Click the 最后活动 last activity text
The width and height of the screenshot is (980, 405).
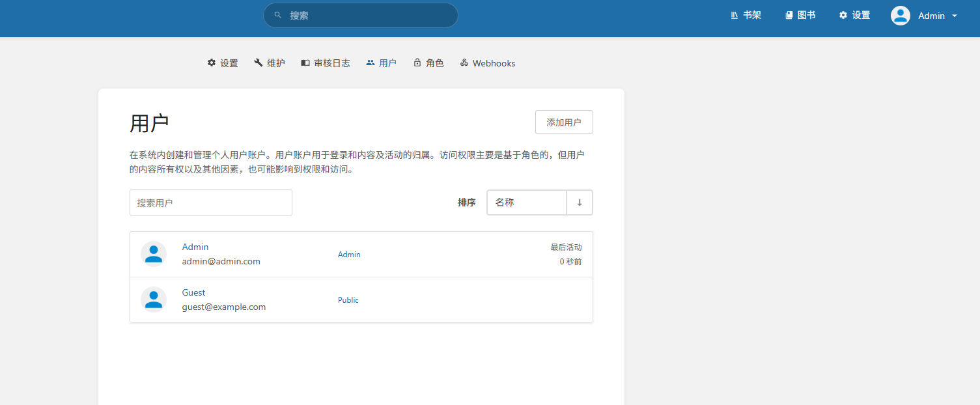(x=567, y=247)
